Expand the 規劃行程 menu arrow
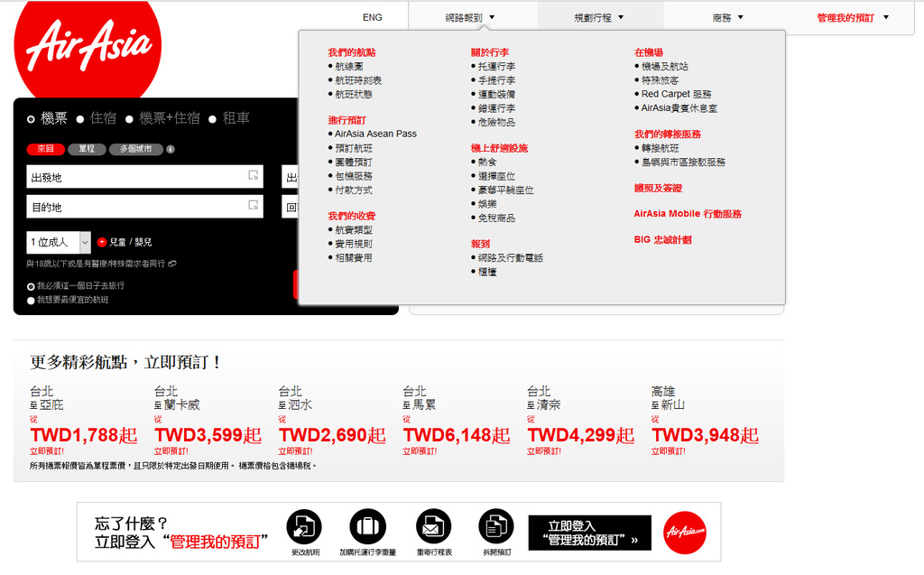 [x=621, y=18]
